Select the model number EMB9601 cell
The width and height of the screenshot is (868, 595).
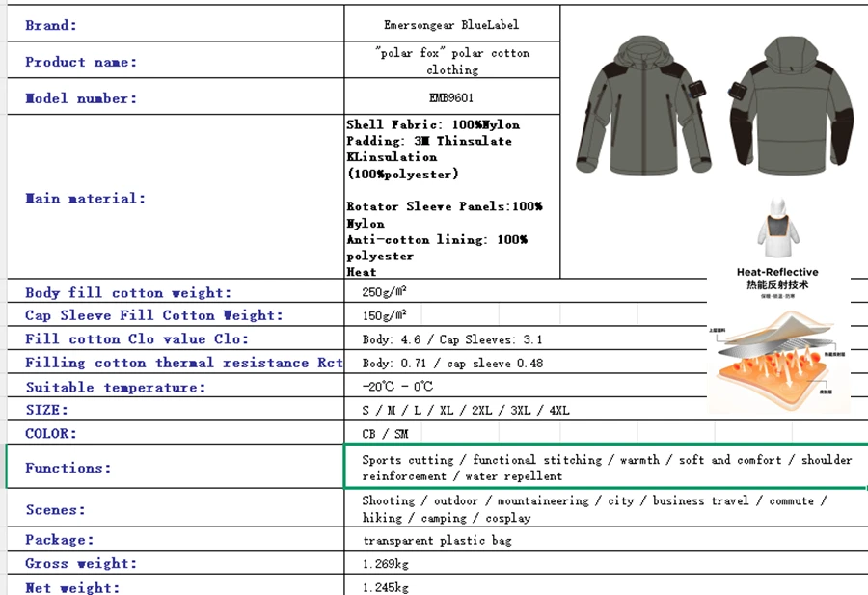point(451,98)
